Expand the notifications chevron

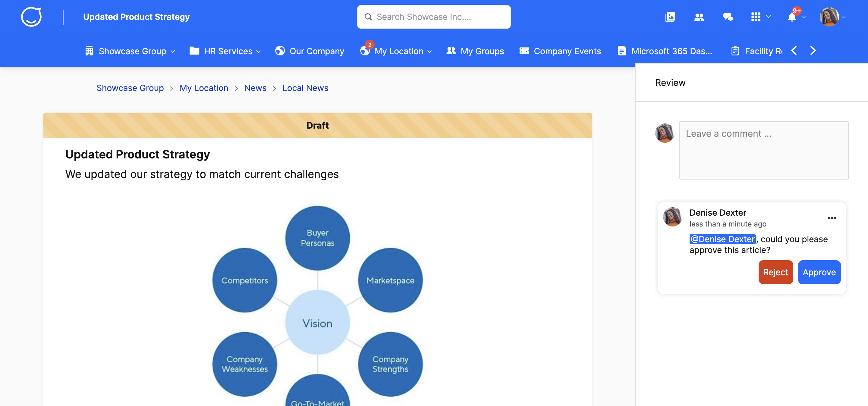(804, 17)
